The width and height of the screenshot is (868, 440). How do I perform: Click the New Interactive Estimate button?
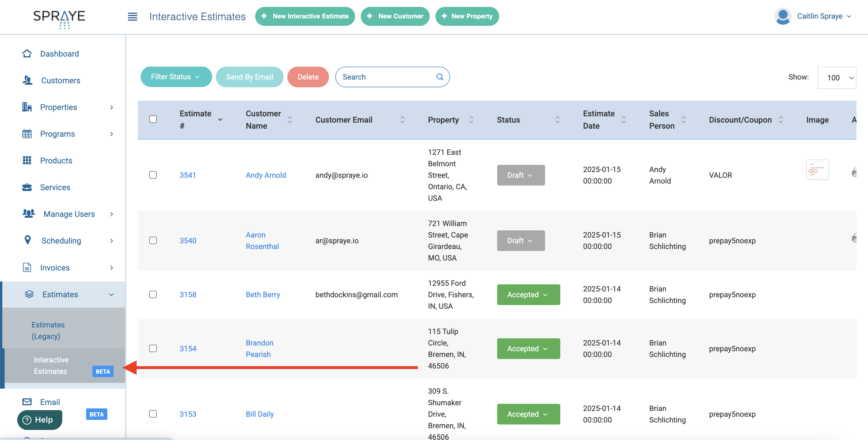tap(305, 16)
